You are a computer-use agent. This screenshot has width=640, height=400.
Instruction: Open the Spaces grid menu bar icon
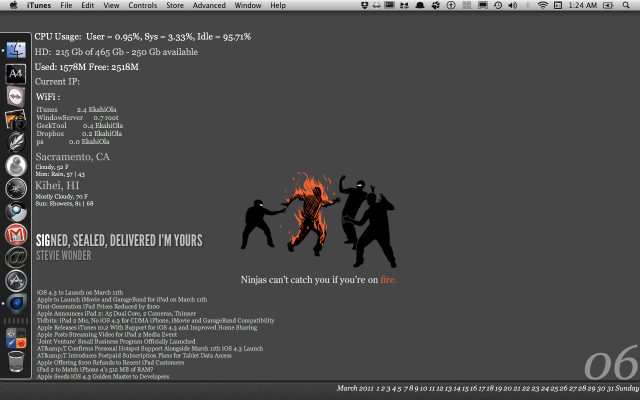point(467,5)
